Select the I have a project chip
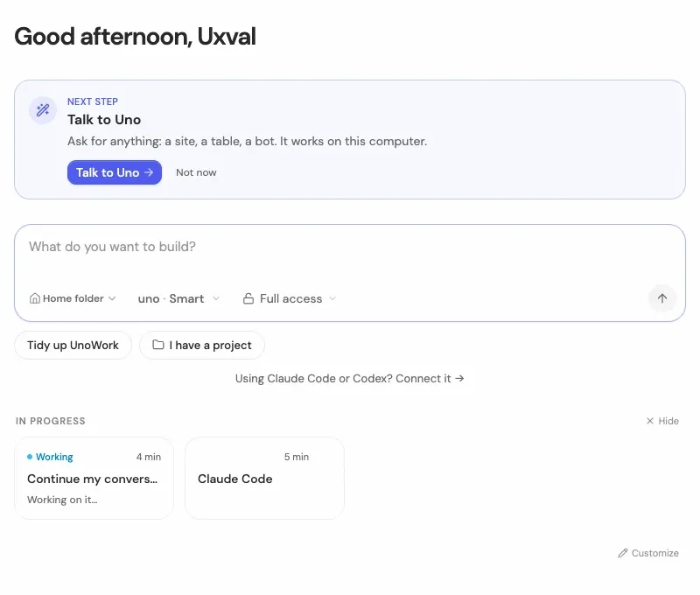Image resolution: width=700 pixels, height=595 pixels. [202, 345]
